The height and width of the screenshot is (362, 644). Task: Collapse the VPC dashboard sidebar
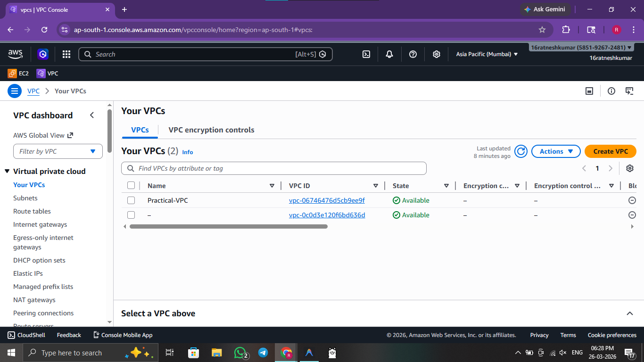[92, 115]
